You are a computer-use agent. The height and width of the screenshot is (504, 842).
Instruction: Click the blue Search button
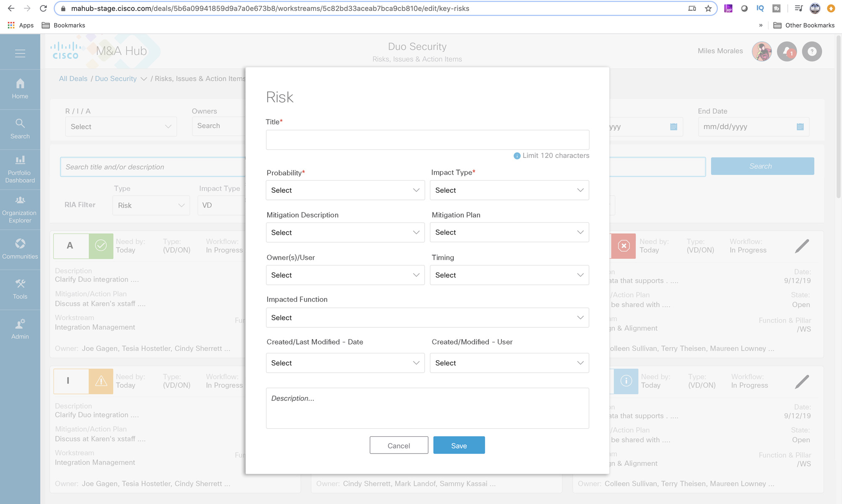coord(762,166)
